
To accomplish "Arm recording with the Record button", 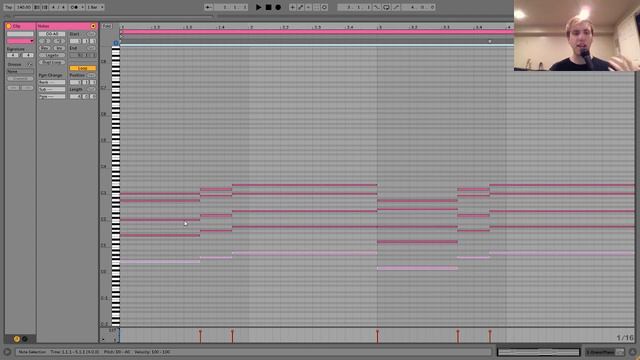I will click(278, 7).
